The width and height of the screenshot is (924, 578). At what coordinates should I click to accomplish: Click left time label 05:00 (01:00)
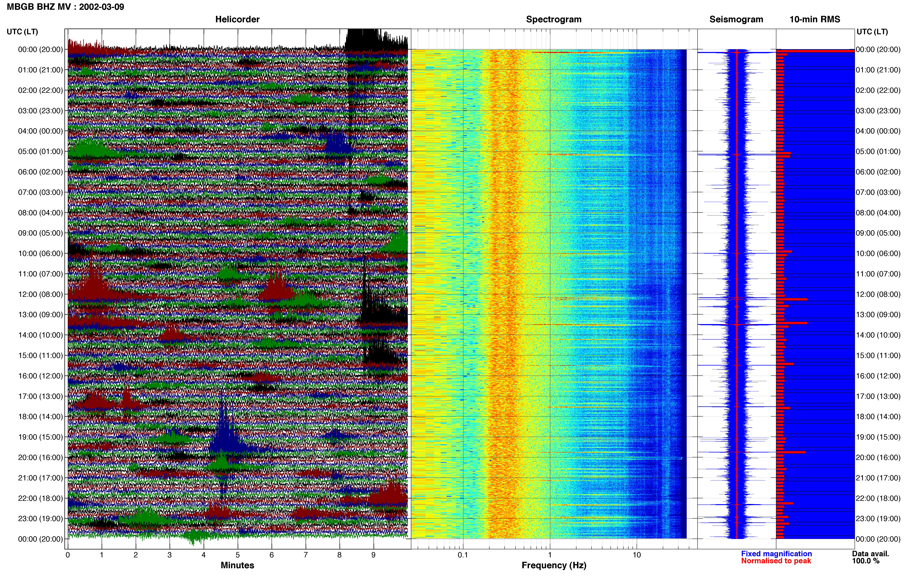[x=41, y=151]
